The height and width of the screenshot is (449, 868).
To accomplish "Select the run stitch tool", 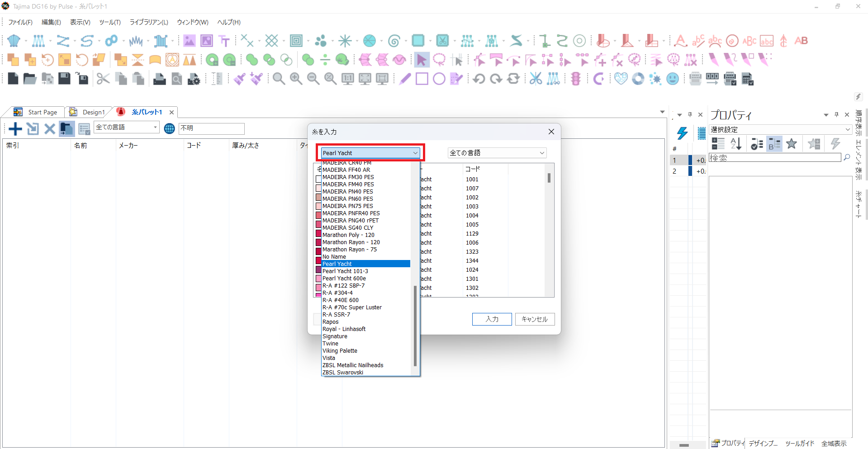I will coord(63,41).
